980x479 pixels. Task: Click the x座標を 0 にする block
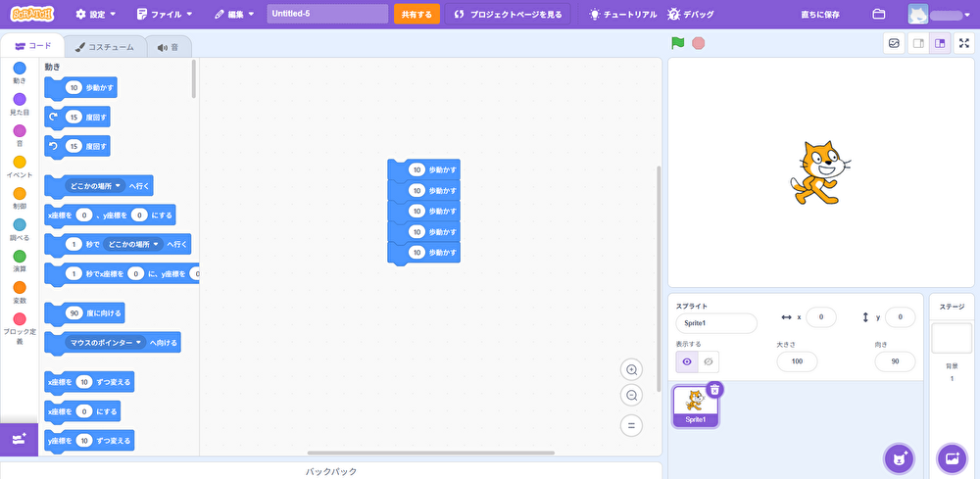click(82, 411)
